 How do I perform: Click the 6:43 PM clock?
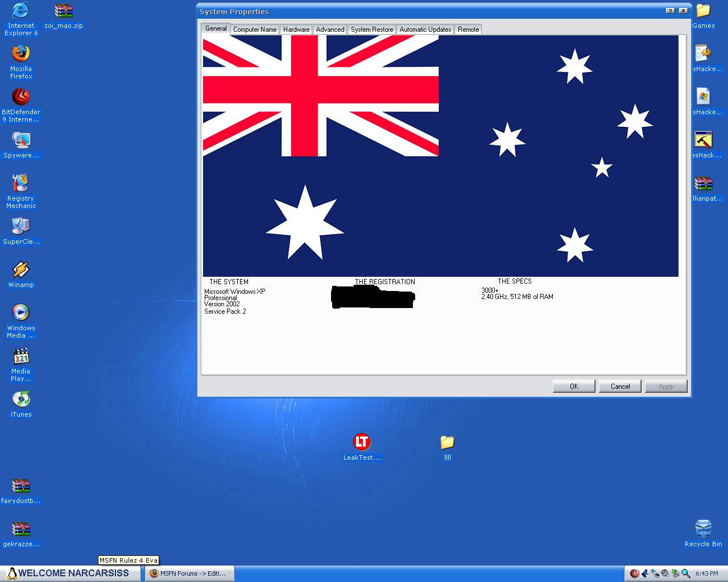point(706,573)
